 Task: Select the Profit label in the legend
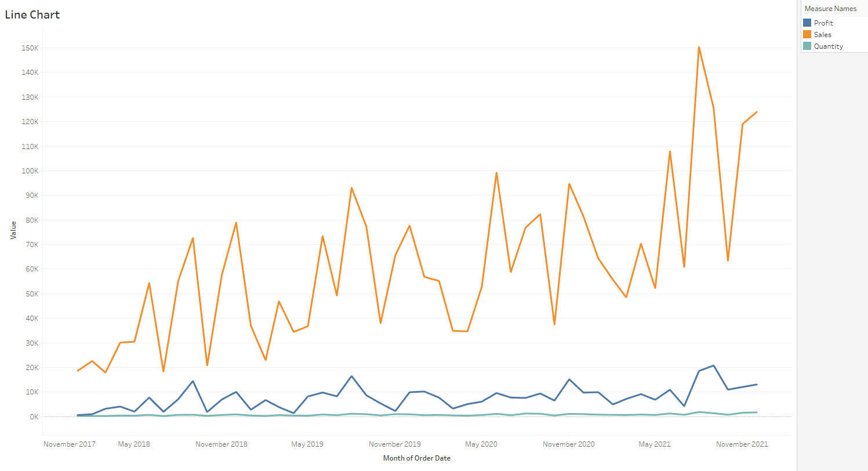(x=823, y=23)
